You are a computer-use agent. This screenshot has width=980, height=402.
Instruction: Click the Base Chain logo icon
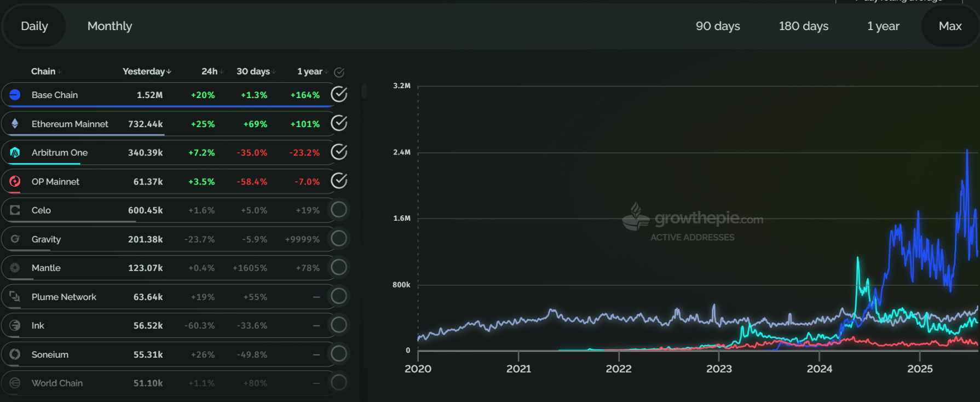(x=15, y=95)
